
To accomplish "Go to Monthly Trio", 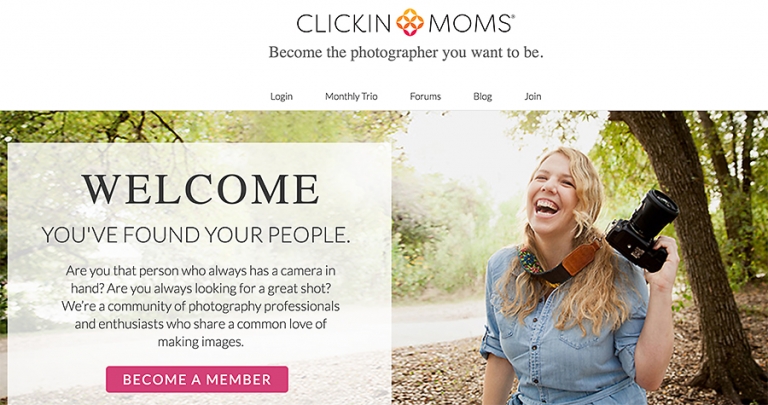I will tap(351, 96).
